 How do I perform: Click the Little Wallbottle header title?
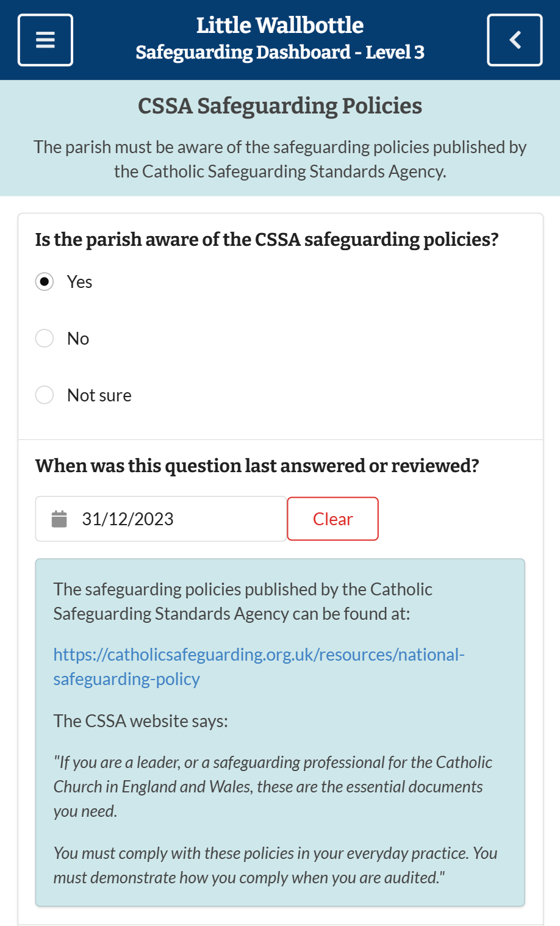click(x=280, y=26)
